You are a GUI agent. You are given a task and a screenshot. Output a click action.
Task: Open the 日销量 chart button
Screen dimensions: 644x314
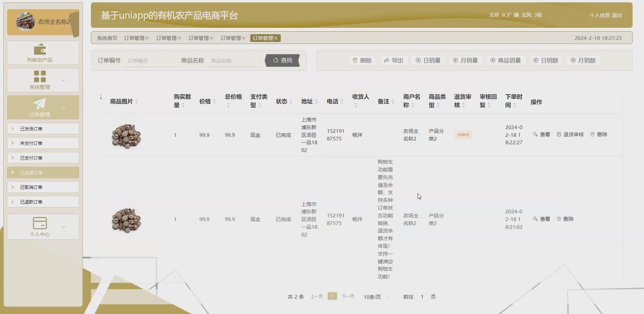click(x=428, y=60)
